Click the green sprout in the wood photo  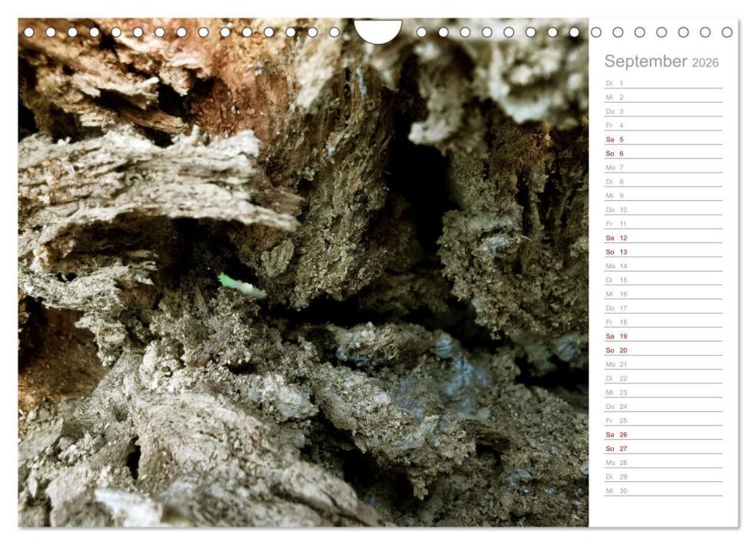(x=241, y=285)
